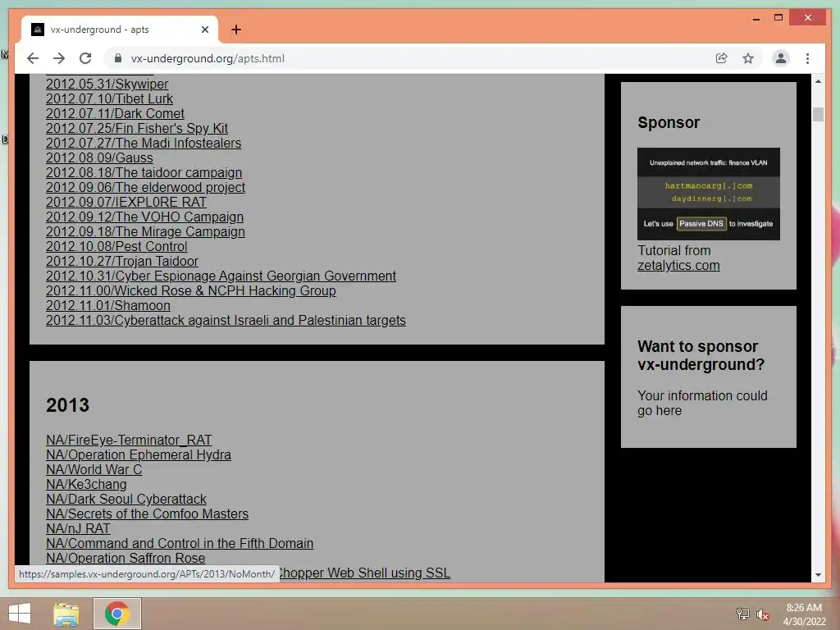Open 2012.07.10/Tibet Lurk link
This screenshot has height=630, width=840.
(109, 99)
